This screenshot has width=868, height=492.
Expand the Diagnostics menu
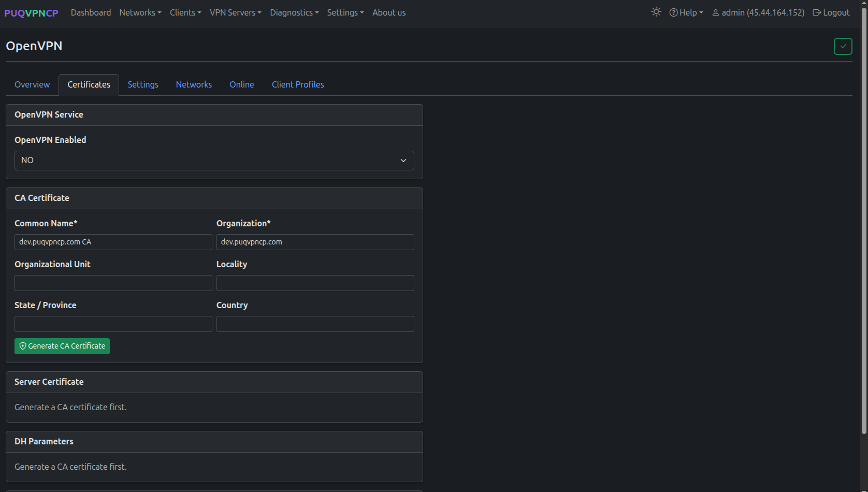pos(294,12)
